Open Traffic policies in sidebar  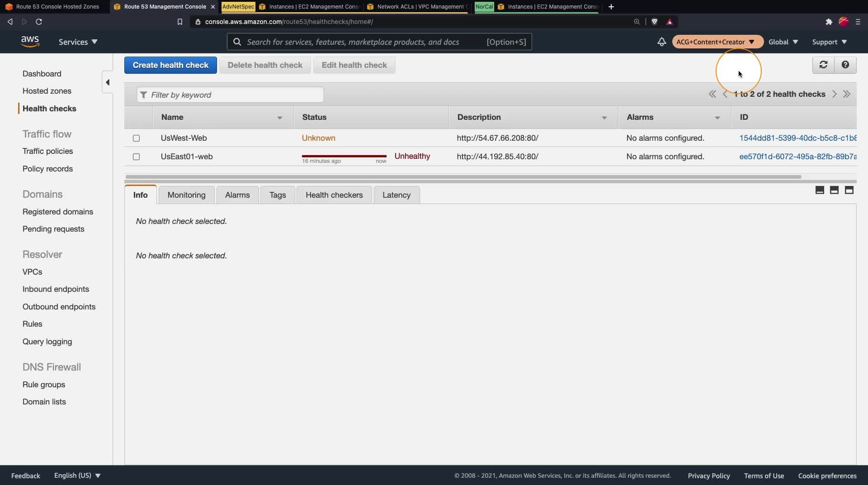pos(48,151)
